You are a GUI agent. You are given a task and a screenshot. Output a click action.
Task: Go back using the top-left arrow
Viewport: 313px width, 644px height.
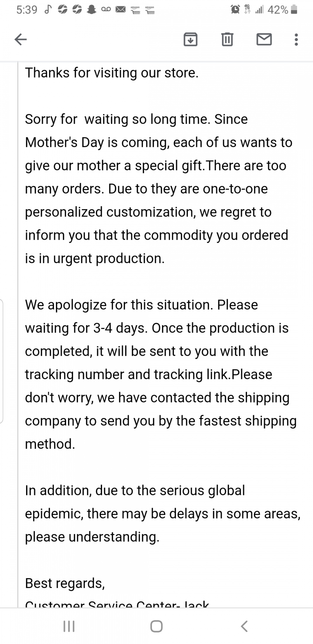21,39
